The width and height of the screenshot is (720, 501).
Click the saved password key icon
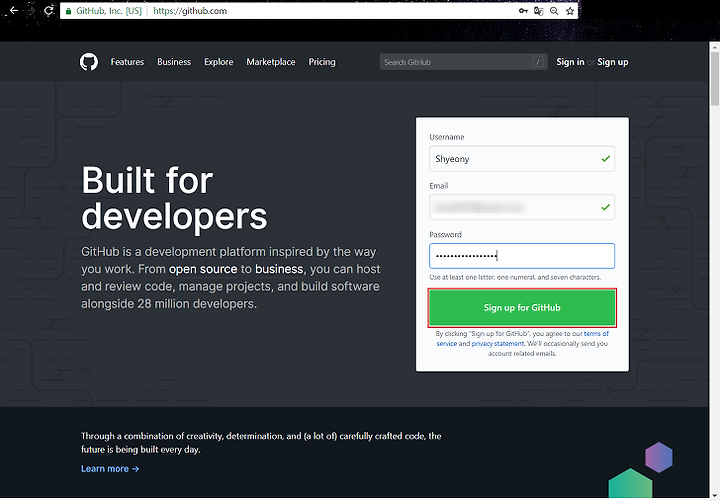click(523, 11)
